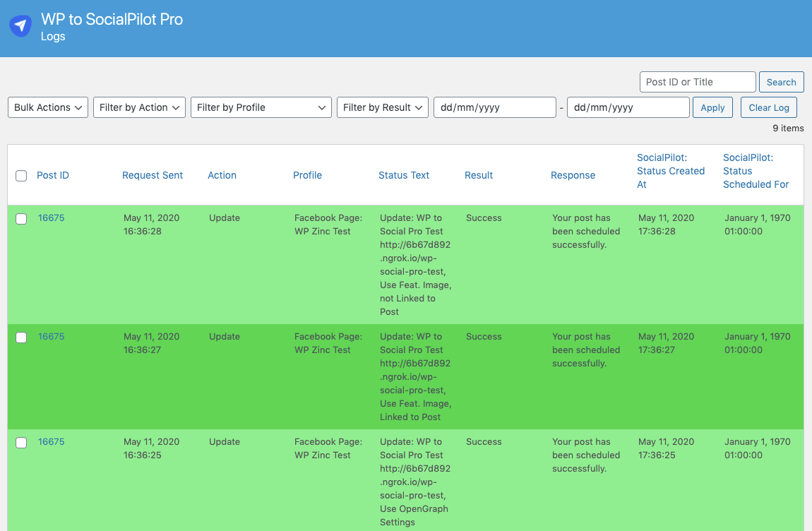Toggle the select-all checkbox in table header
This screenshot has height=531, width=812.
click(21, 176)
